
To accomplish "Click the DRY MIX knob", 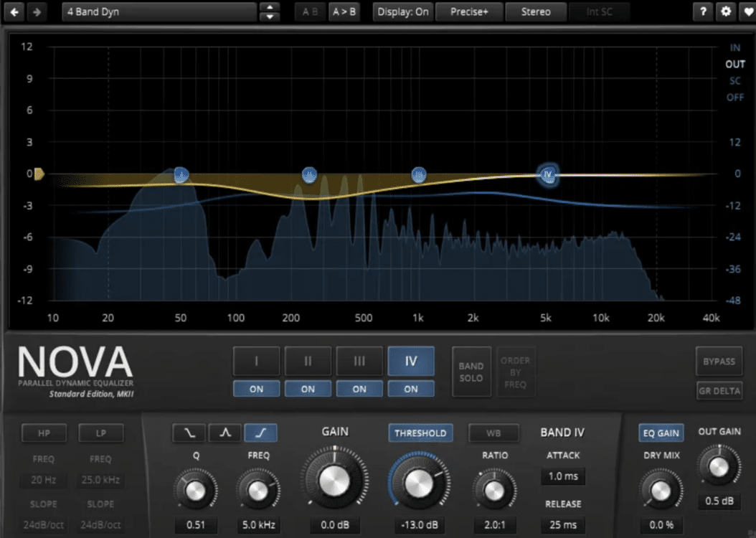I will [661, 491].
